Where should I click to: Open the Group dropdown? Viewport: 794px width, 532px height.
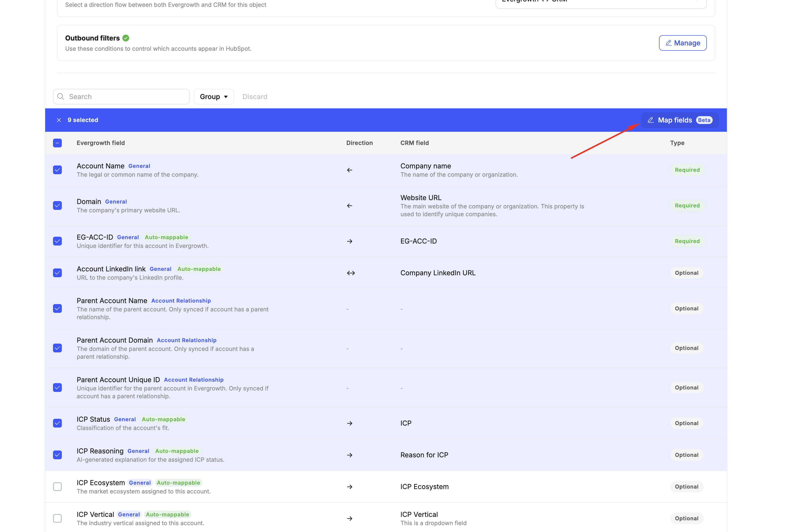[x=214, y=97]
